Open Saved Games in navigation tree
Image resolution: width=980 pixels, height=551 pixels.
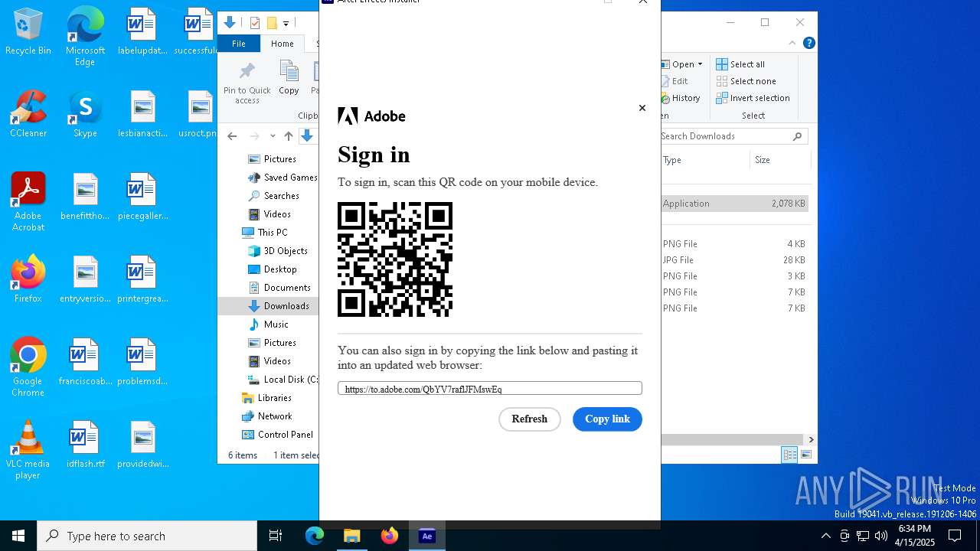[283, 178]
